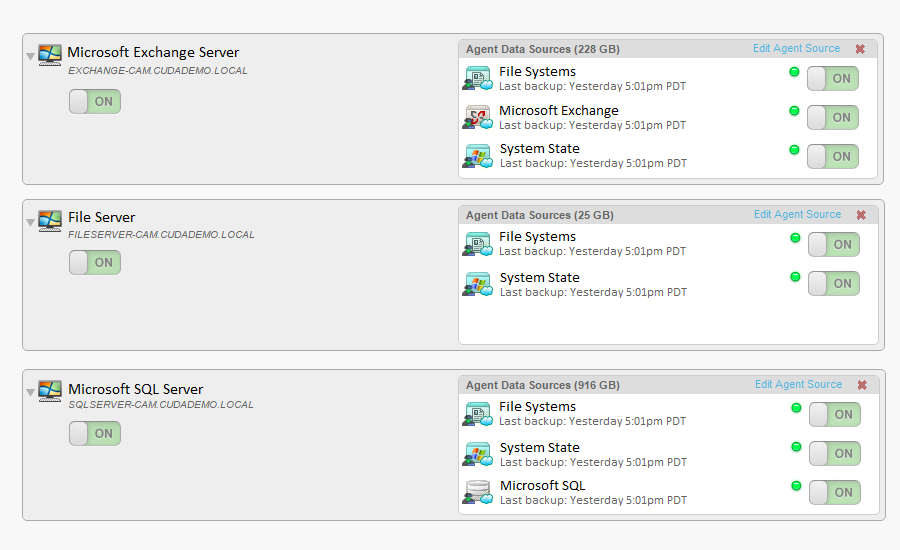Turn off Microsoft Exchange data source backup
The width and height of the screenshot is (900, 550).
coord(833,117)
